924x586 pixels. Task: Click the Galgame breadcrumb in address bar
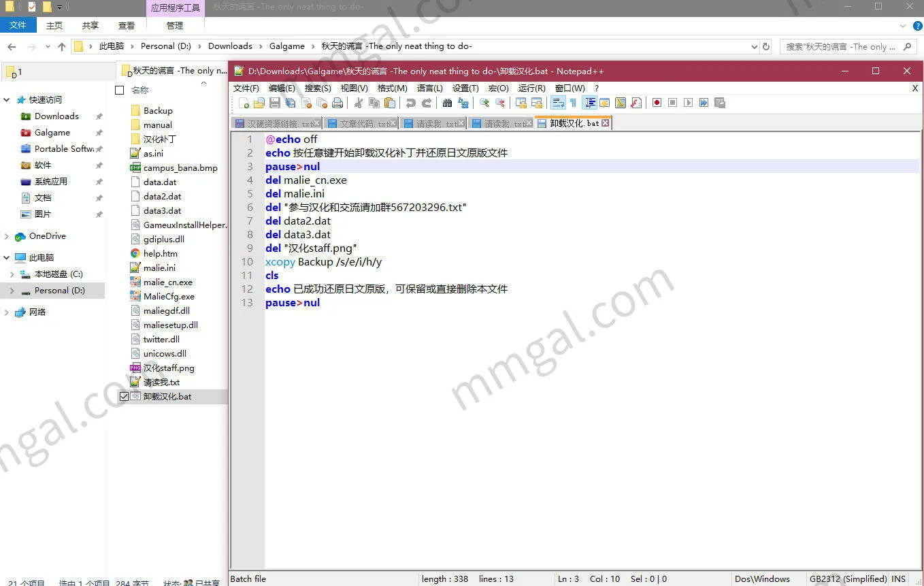pos(286,46)
